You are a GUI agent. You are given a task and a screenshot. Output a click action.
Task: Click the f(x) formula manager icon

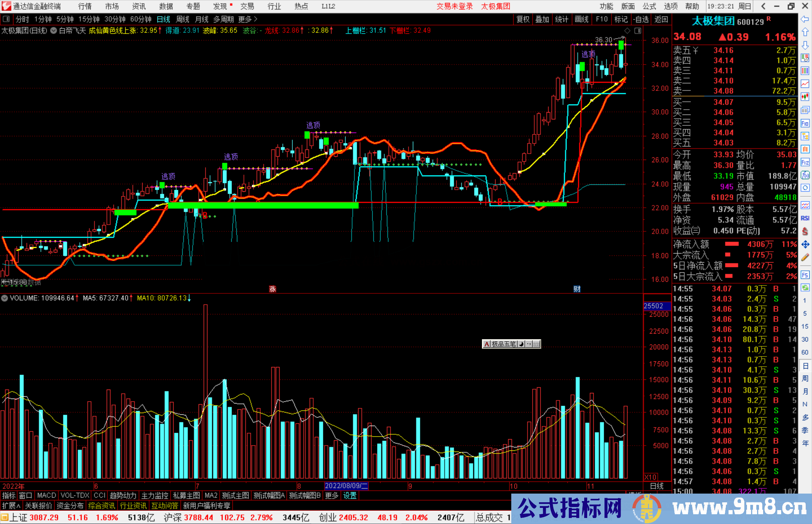point(805,175)
